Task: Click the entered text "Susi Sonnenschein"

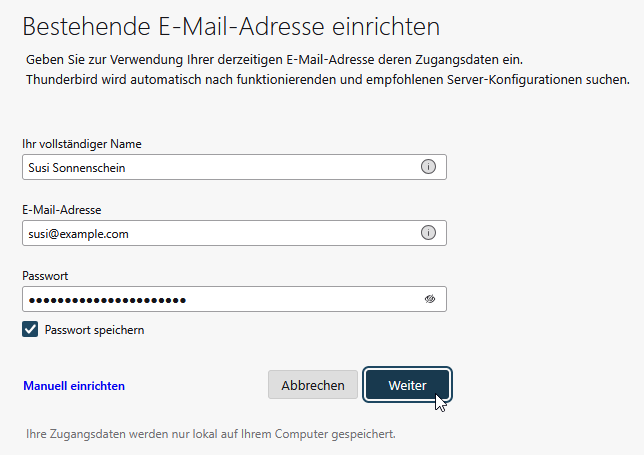Action: point(76,168)
